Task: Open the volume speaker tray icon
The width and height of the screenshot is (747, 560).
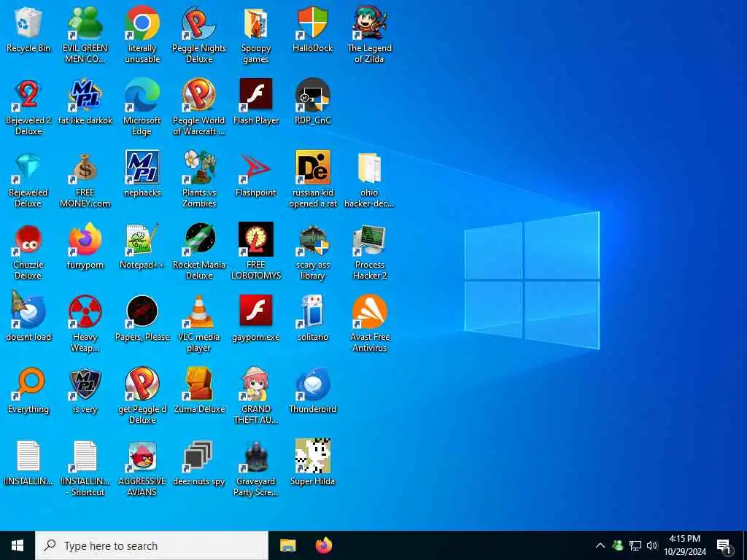Action: pos(652,545)
